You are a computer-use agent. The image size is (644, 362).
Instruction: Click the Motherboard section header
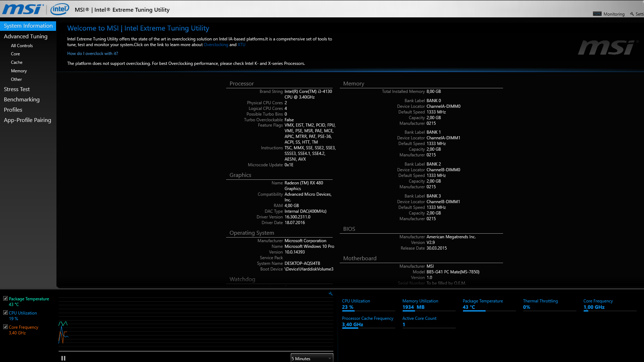pyautogui.click(x=360, y=258)
